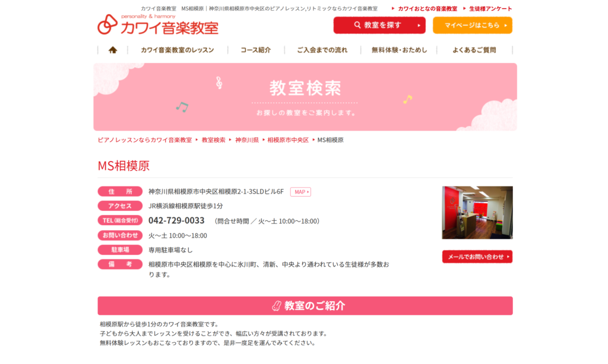This screenshot has height=364, width=608.
Task: Click the 教室を探す search button
Action: 379,25
